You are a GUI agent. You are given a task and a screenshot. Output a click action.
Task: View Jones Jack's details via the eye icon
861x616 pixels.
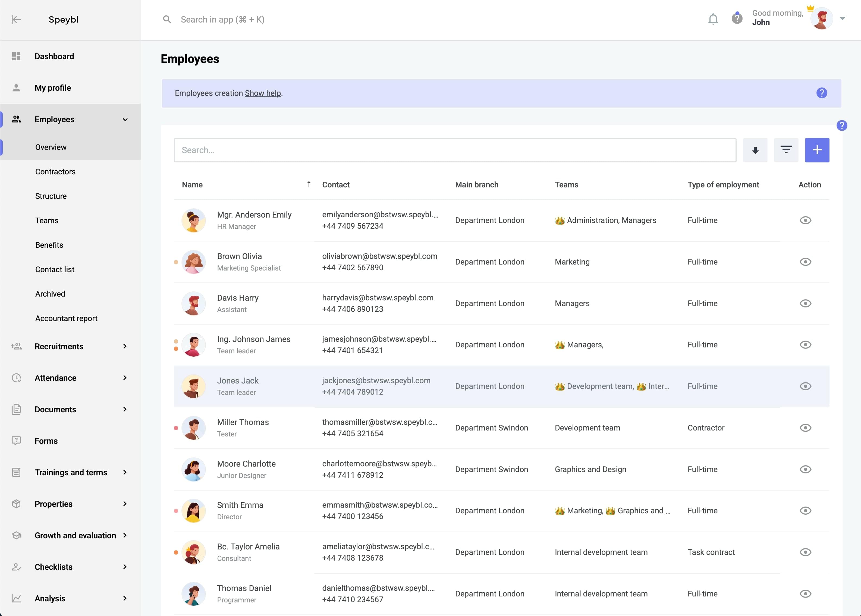click(805, 386)
